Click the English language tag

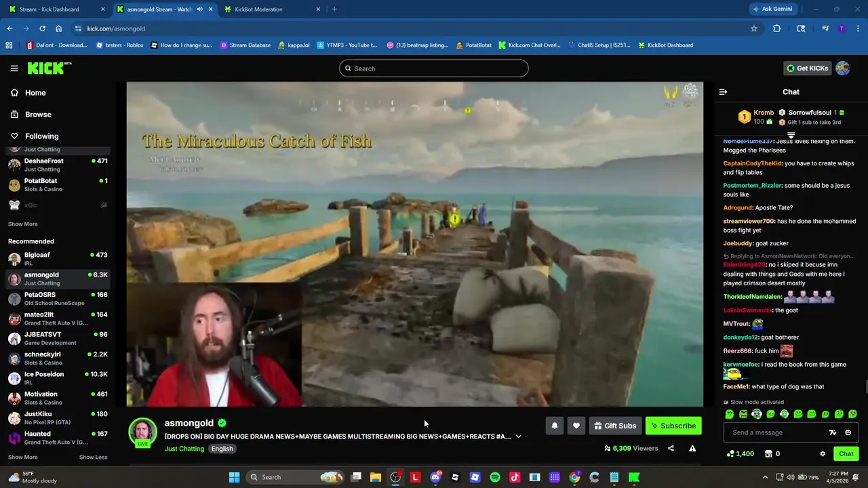pyautogui.click(x=222, y=449)
